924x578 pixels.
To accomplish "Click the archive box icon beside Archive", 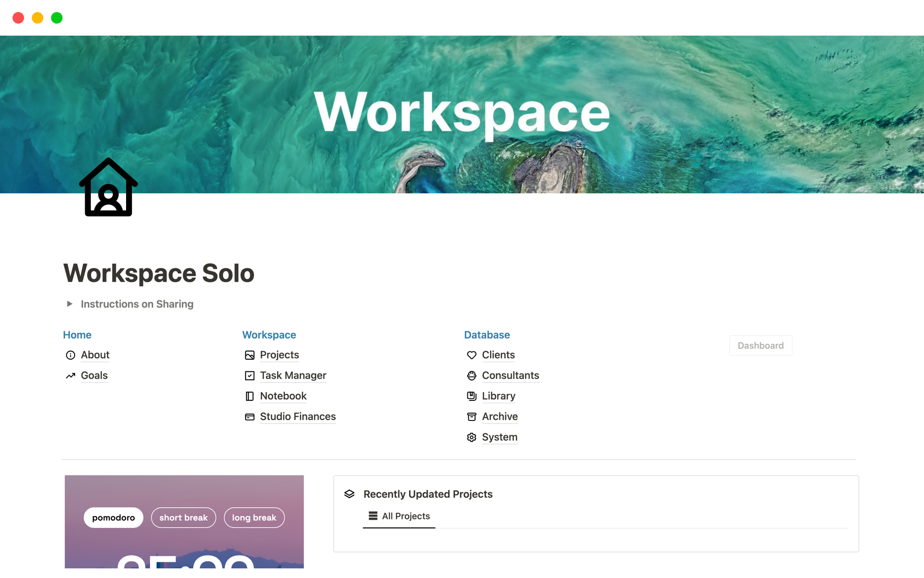I will coord(471,417).
